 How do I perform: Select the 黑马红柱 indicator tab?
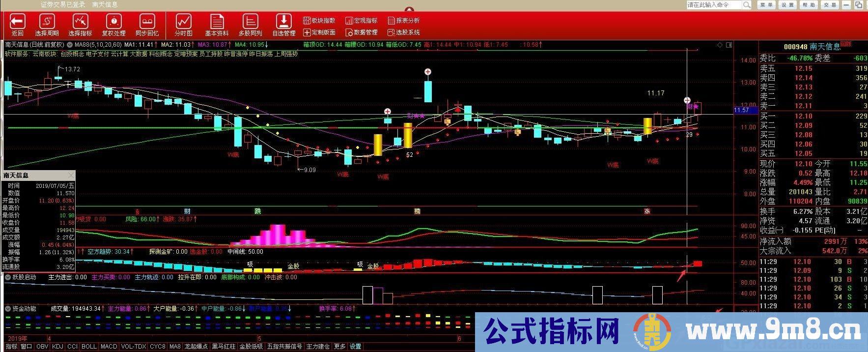click(224, 347)
